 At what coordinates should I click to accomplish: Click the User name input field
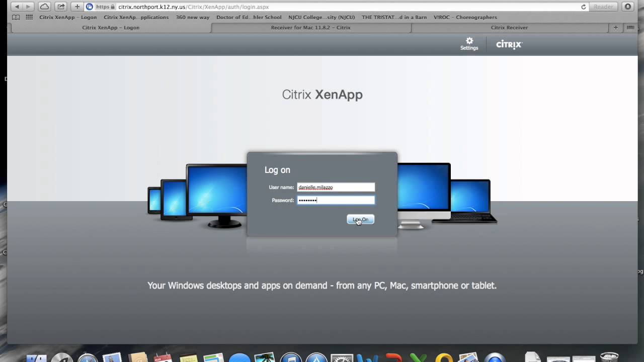pyautogui.click(x=336, y=187)
